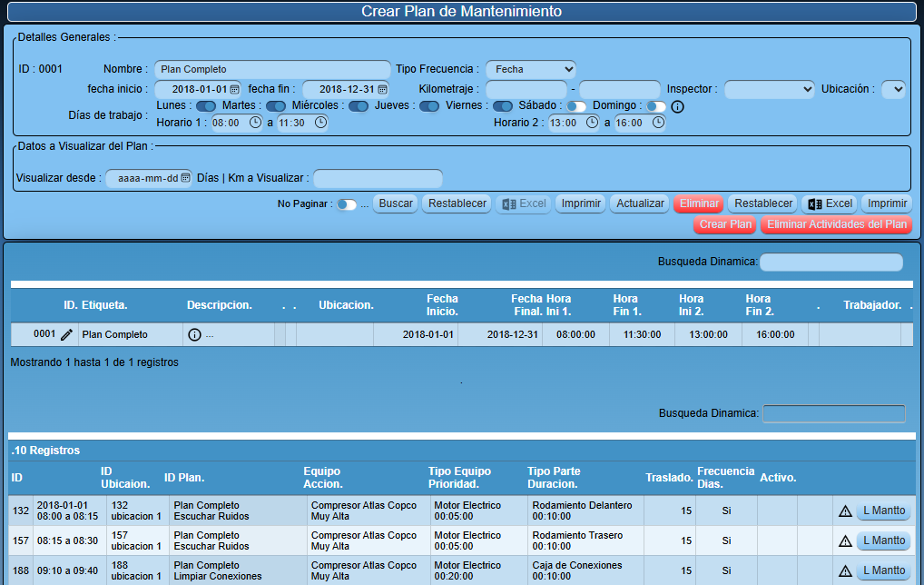
Task: Click 'Limpiar Conexiones' text in row 188
Action: click(x=218, y=577)
